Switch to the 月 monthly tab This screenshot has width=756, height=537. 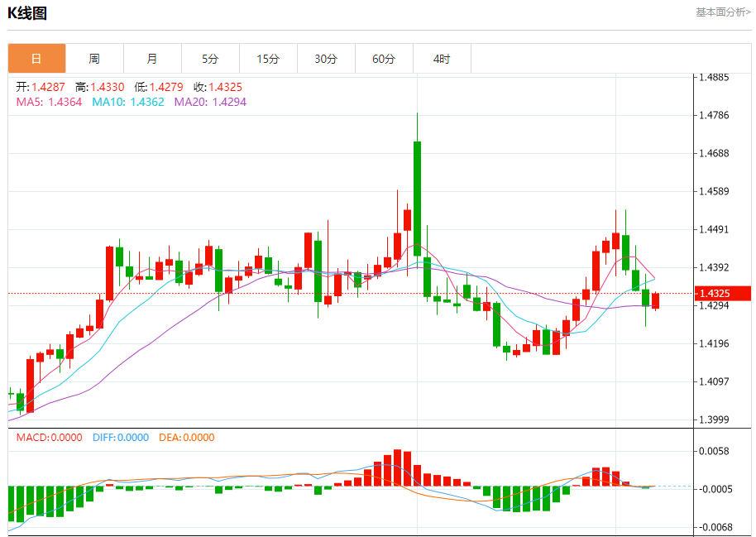pos(152,59)
